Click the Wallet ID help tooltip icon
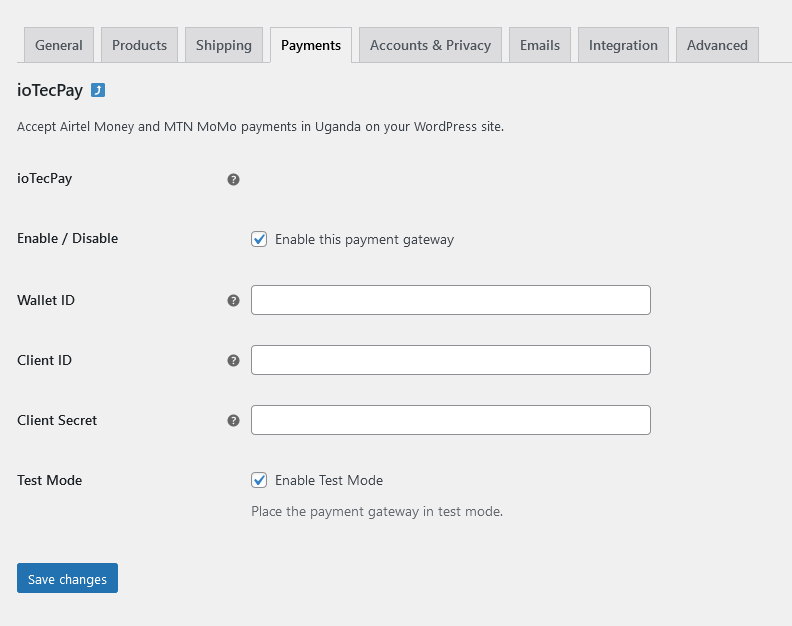Image resolution: width=792 pixels, height=626 pixels. [x=233, y=300]
